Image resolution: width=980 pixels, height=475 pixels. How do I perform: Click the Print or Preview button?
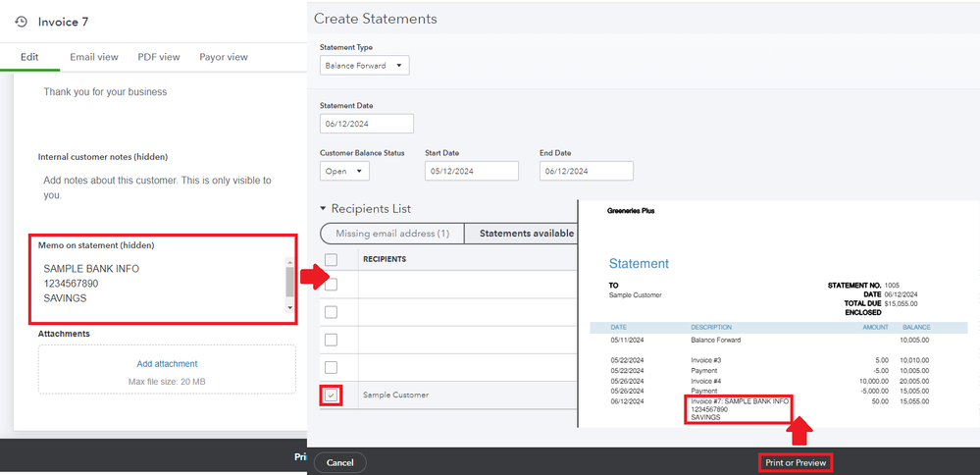[x=796, y=463]
